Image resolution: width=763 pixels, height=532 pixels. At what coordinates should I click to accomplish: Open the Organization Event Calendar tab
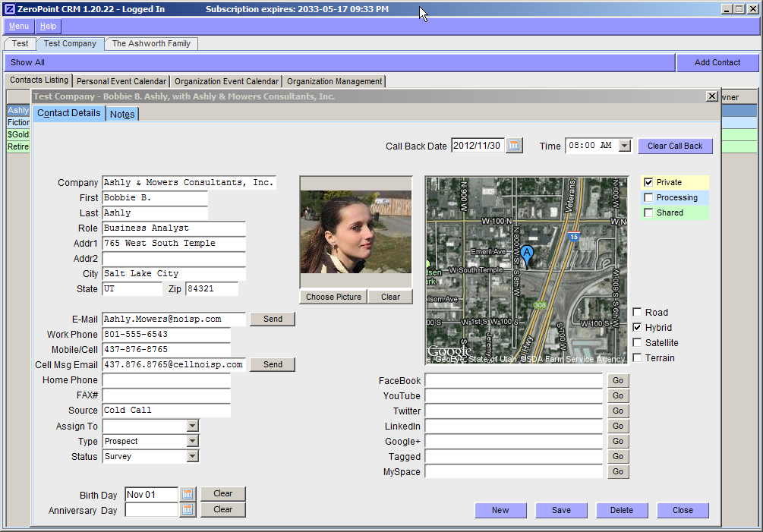click(x=227, y=81)
